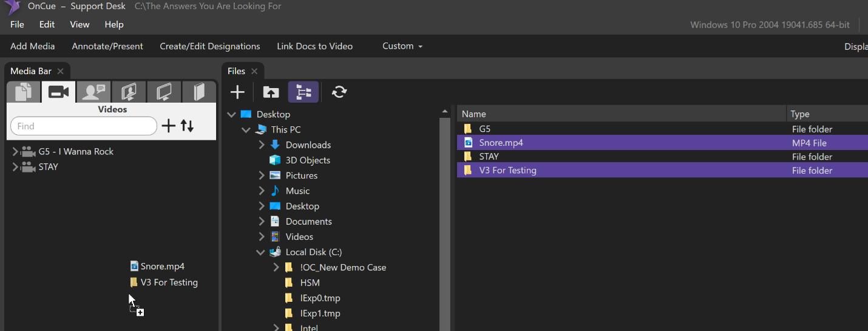The image size is (868, 331).
Task: Select the witness transcripts icon in Media Bar
Action: [x=93, y=92]
